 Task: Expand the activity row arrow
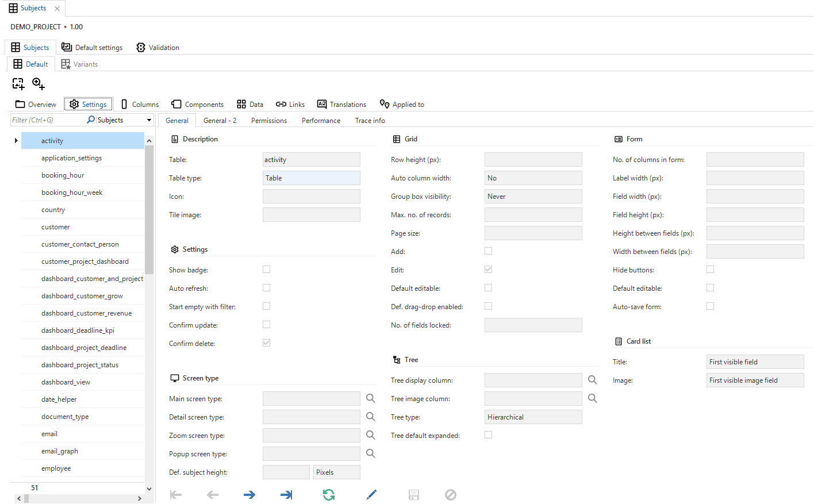[x=16, y=141]
